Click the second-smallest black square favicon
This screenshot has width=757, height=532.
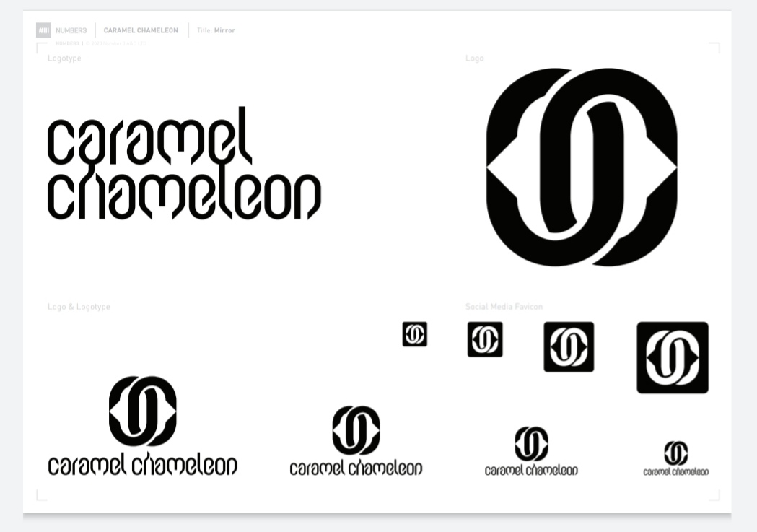[x=485, y=339]
